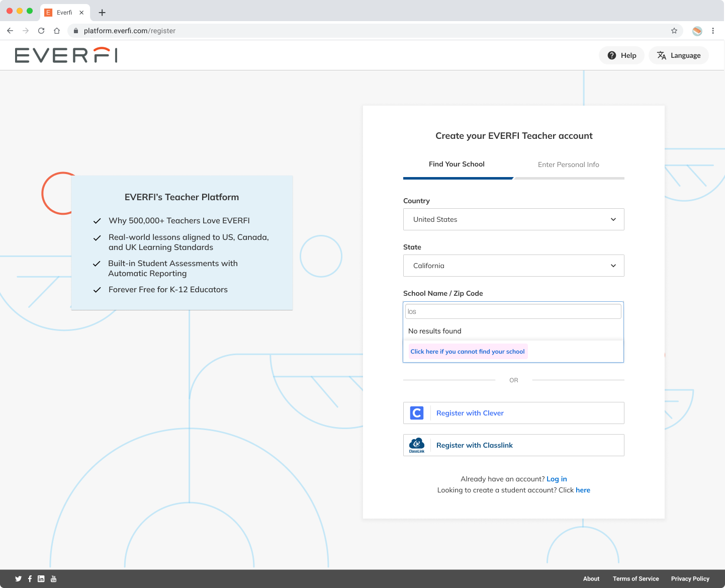Image resolution: width=725 pixels, height=588 pixels.
Task: Click 'Forever Free for K-12 Educators' text
Action: point(168,289)
